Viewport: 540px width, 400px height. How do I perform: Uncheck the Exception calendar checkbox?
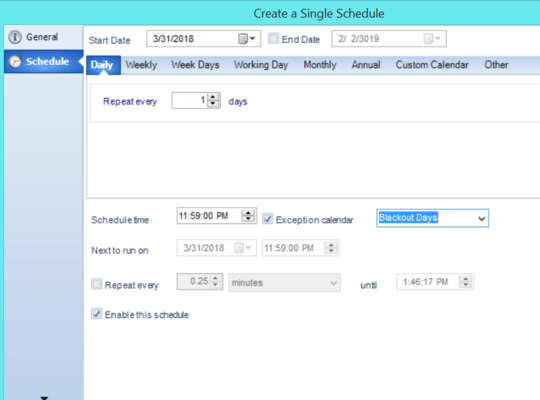click(x=268, y=219)
